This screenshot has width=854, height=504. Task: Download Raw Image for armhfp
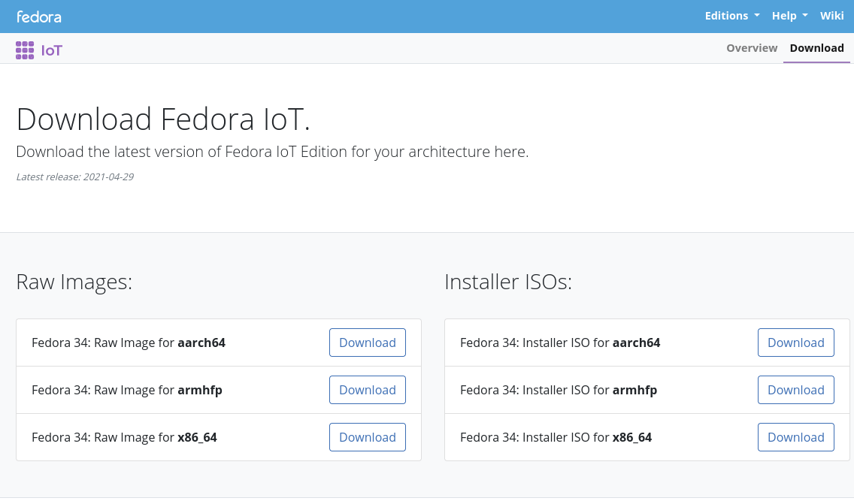click(x=367, y=390)
